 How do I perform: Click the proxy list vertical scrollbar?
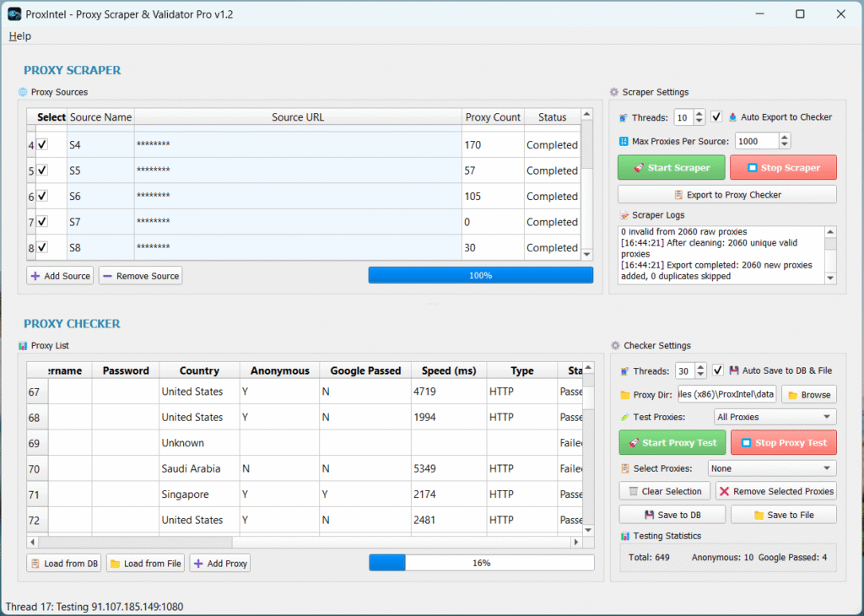587,447
